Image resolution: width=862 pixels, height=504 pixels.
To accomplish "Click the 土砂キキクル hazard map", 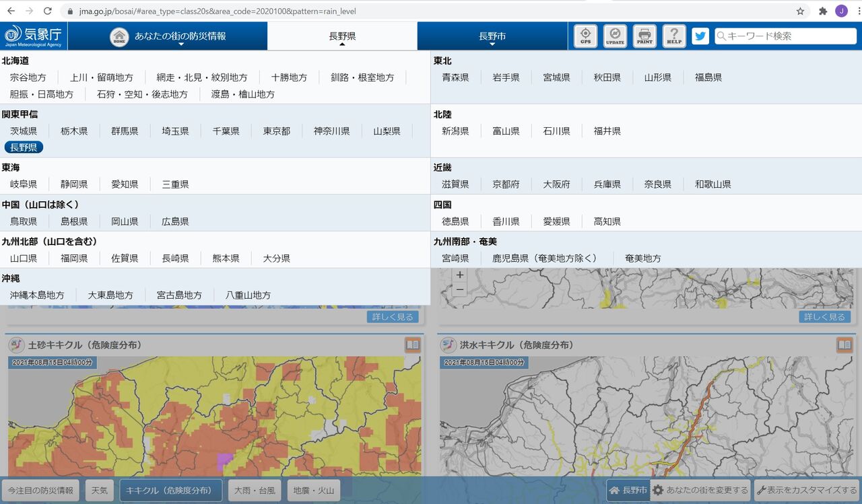I will tap(214, 416).
